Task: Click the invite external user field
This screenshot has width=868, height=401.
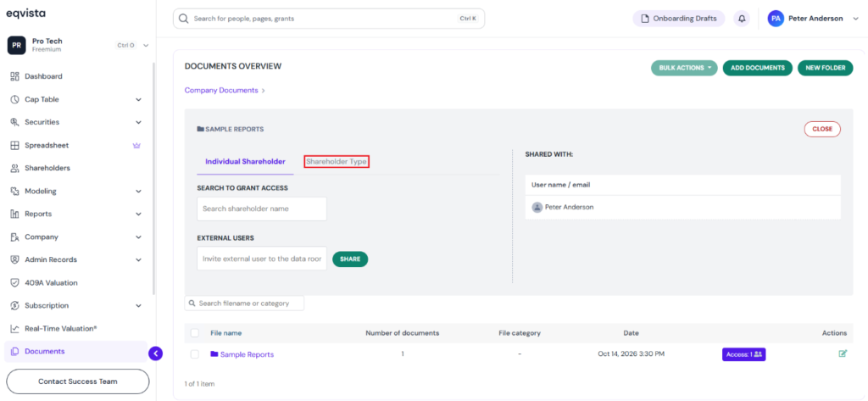Action: pyautogui.click(x=262, y=259)
